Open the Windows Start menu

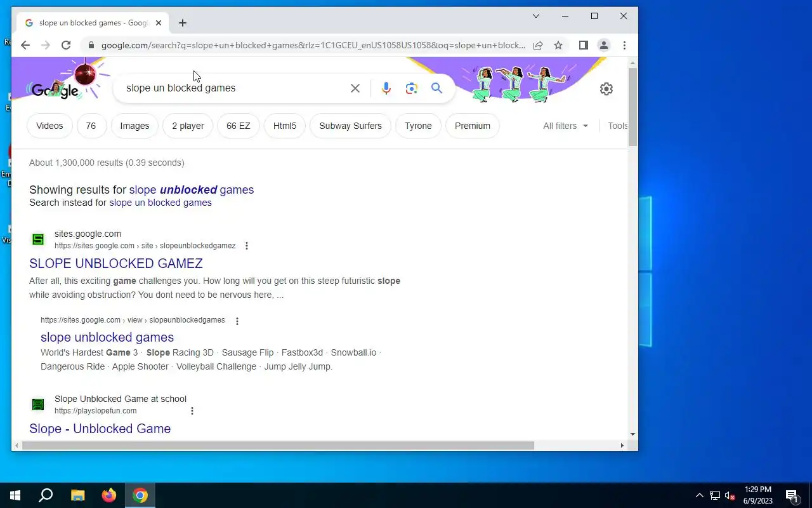(15, 495)
